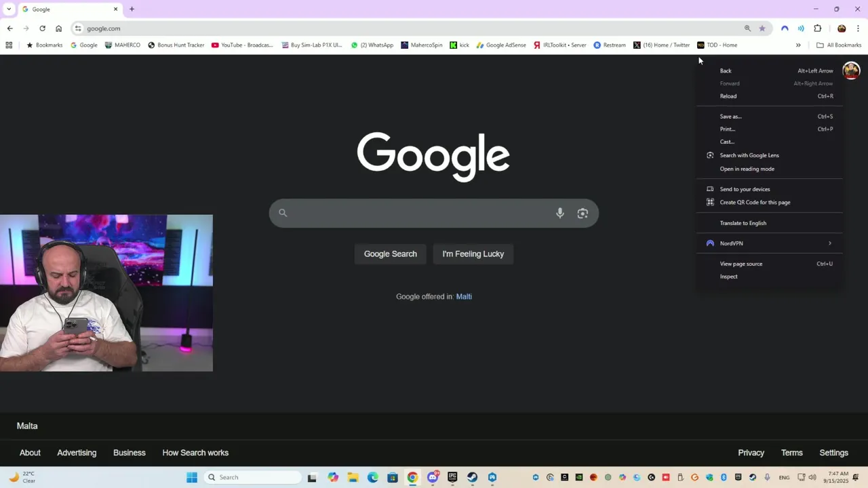Open Settings in the Google footer
Viewport: 868px width, 488px height.
[x=833, y=453]
